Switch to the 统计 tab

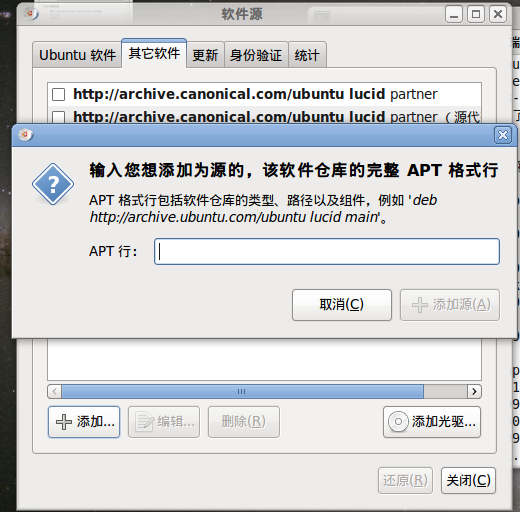307,55
